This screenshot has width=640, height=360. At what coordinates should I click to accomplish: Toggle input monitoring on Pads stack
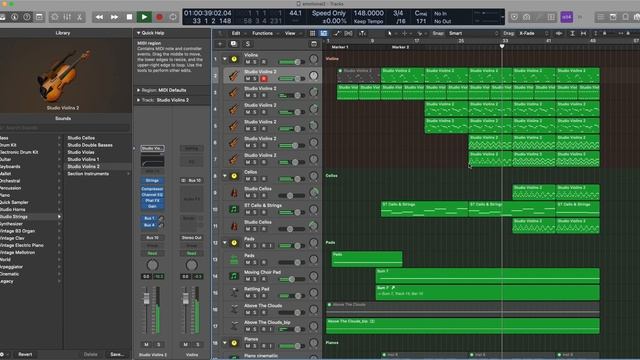(271, 246)
